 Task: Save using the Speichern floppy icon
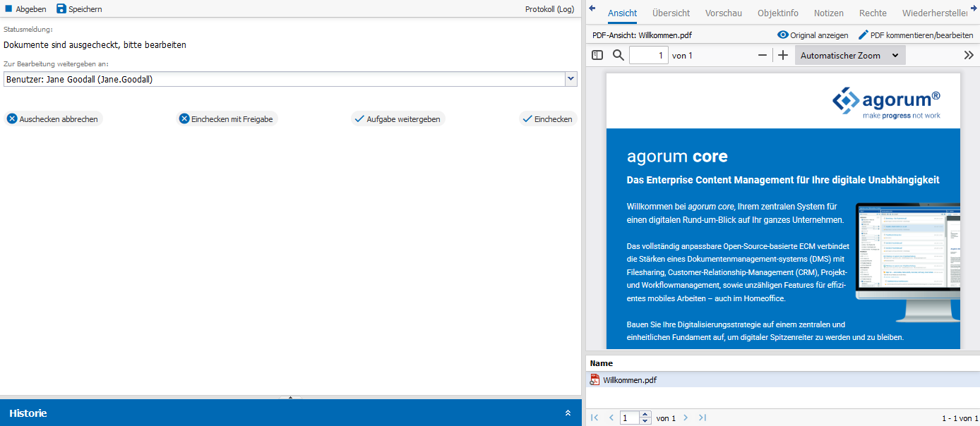pos(61,9)
